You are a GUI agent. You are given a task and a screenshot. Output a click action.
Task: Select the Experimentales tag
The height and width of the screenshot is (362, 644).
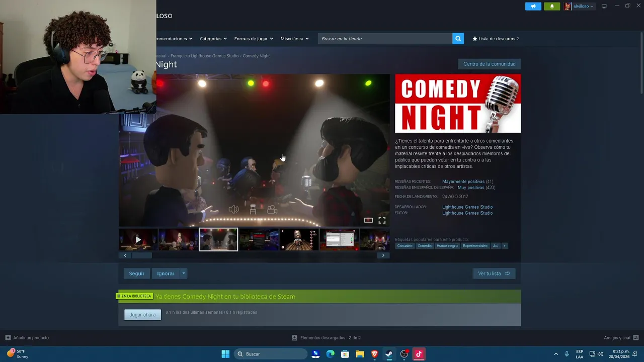pyautogui.click(x=475, y=246)
